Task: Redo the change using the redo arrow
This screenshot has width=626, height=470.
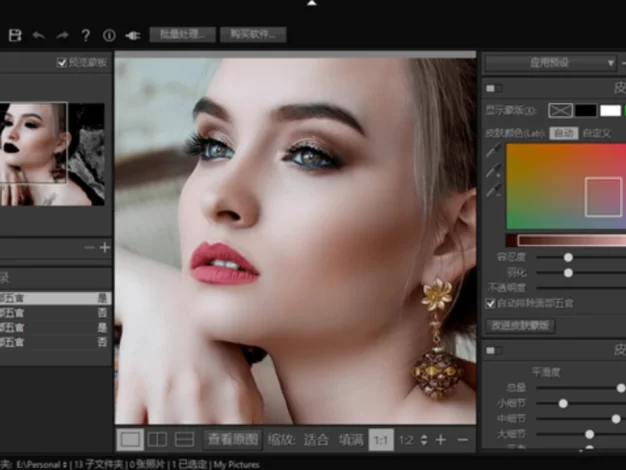Action: point(62,36)
